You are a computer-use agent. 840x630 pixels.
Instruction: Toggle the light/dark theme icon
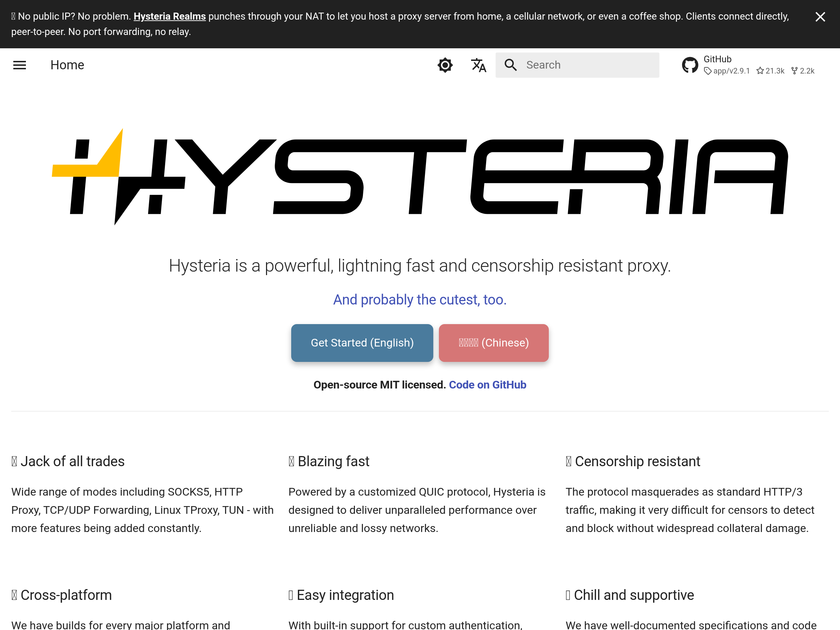pos(445,65)
